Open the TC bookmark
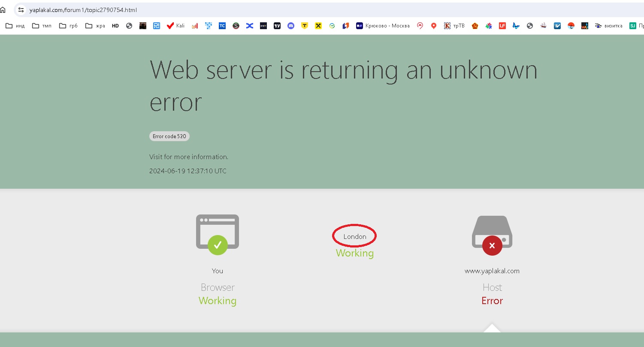The image size is (644, 347). click(222, 26)
